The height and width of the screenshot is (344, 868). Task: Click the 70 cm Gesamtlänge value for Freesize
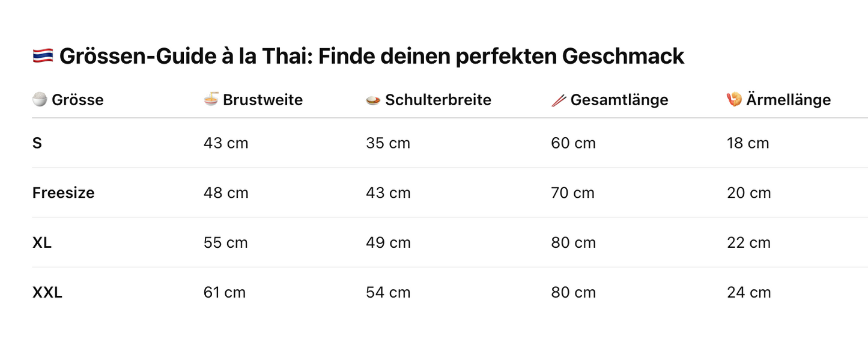pyautogui.click(x=572, y=193)
